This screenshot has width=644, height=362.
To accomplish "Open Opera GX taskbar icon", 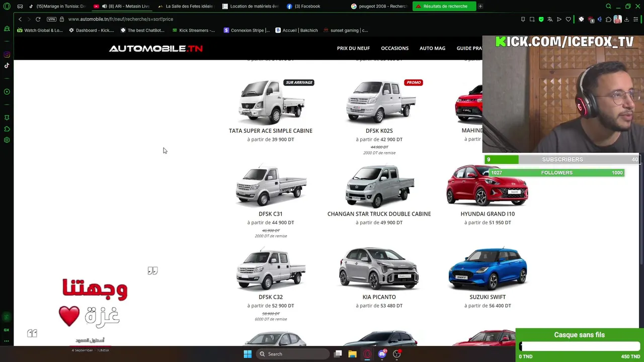I will (x=367, y=354).
